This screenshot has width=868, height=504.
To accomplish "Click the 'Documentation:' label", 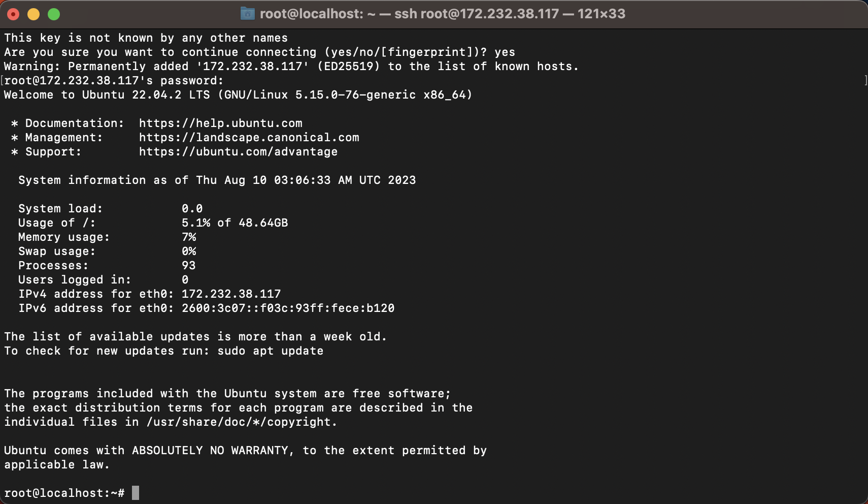I will tap(75, 123).
